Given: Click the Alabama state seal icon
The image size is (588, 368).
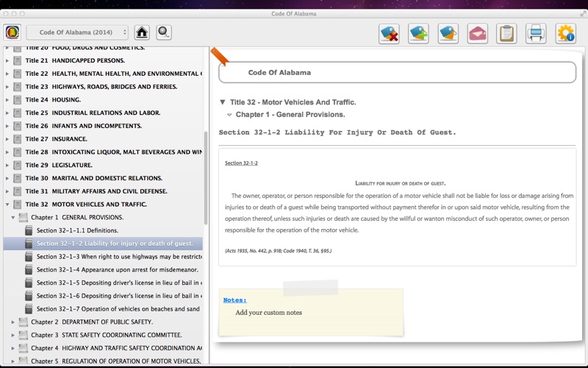Looking at the screenshot, I should [12, 32].
